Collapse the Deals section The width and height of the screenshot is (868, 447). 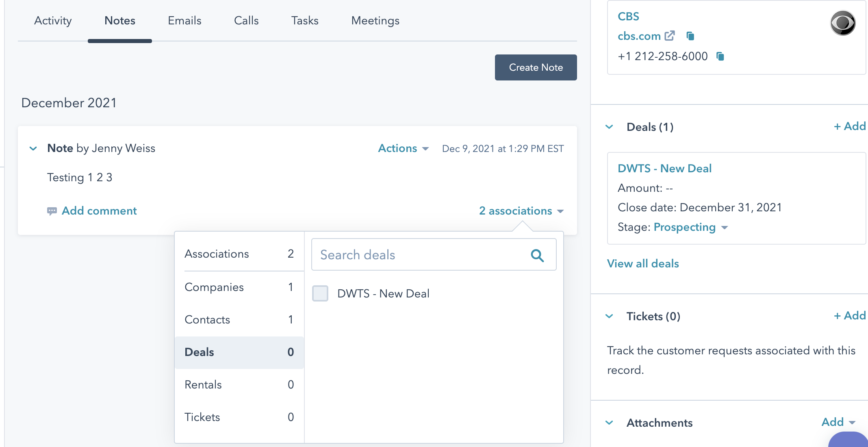[x=609, y=127]
